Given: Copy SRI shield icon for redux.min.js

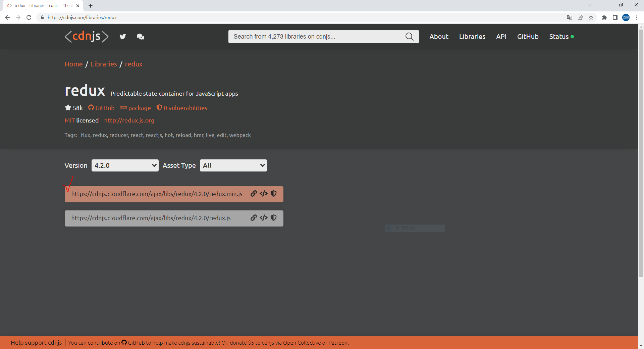Looking at the screenshot, I should (274, 194).
